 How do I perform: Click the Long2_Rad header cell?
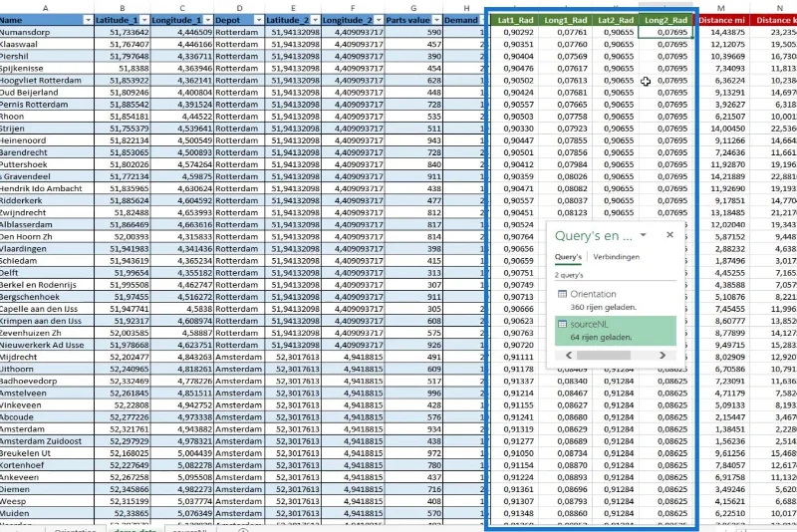[665, 20]
